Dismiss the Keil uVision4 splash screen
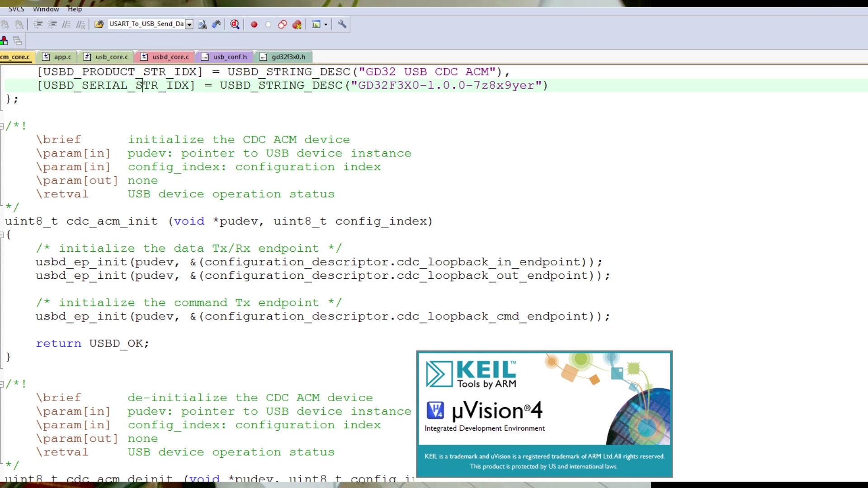Viewport: 868px width, 488px height. click(x=544, y=414)
